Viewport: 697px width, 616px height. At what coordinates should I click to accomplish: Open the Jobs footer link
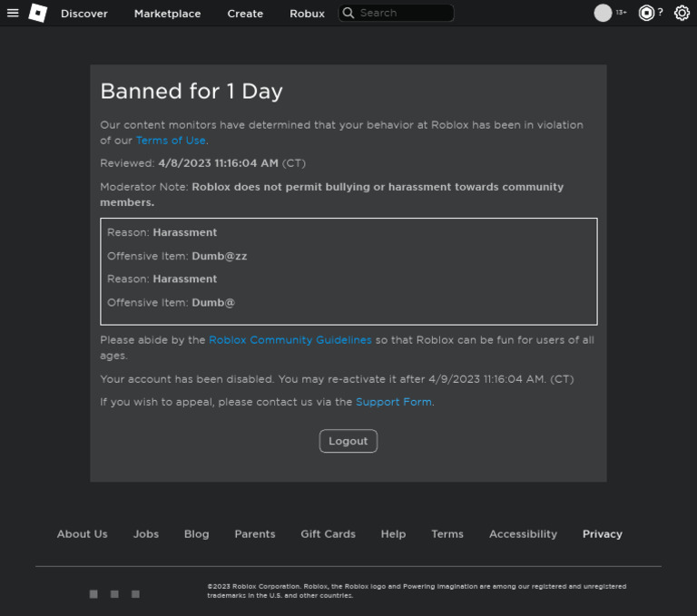pyautogui.click(x=146, y=533)
